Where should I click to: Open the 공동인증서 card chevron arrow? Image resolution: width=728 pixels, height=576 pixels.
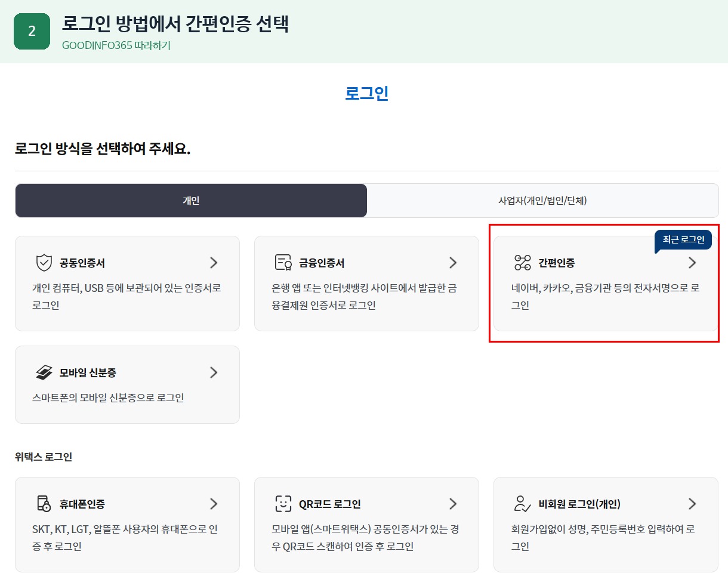point(214,263)
